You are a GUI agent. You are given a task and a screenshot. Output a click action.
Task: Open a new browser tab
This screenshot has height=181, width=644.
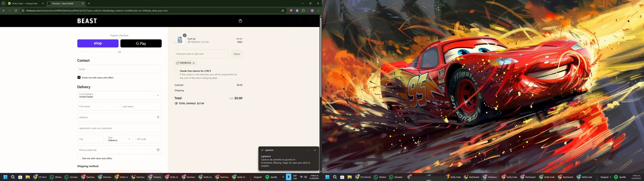click(89, 3)
